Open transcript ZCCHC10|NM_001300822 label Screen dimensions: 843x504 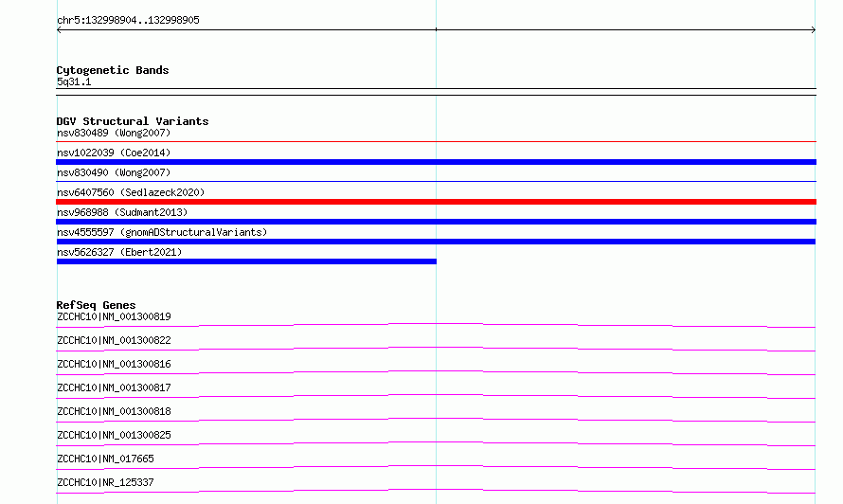114,340
